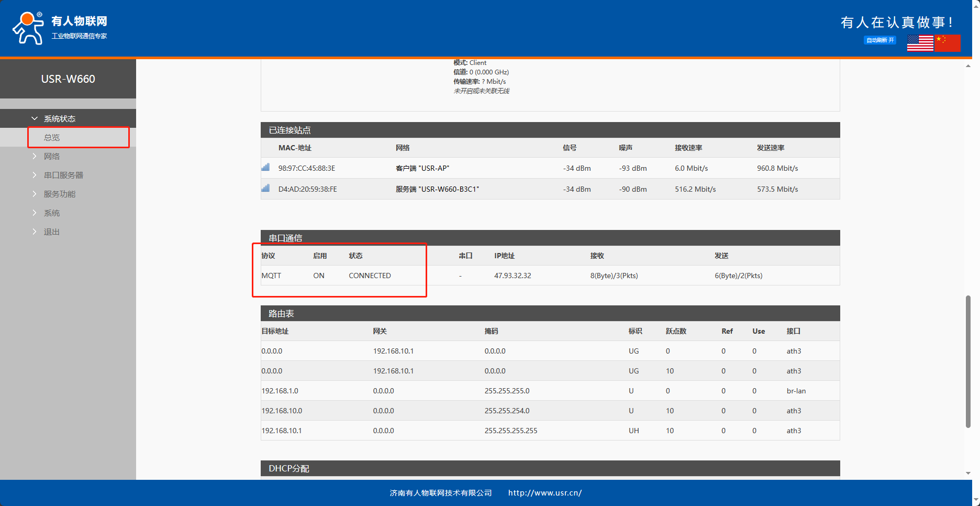The image size is (980, 506).
Task: Click signal icon for station 98:97:CC:45:88:3E
Action: tap(265, 168)
